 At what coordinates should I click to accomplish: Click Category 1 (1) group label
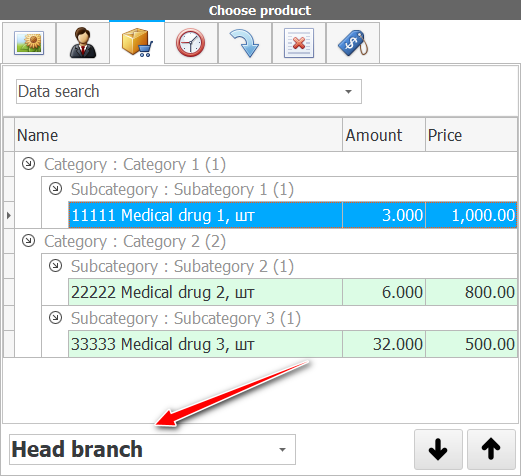[135, 164]
